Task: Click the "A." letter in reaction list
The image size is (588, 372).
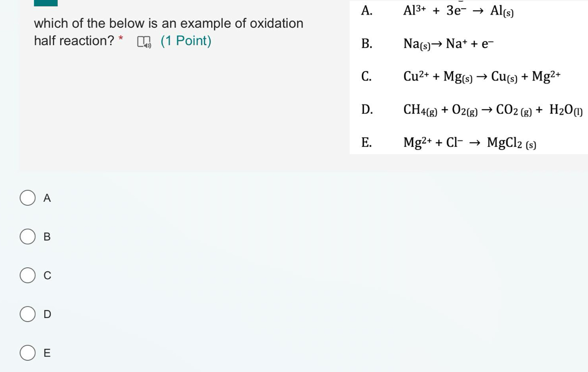Action: point(366,11)
